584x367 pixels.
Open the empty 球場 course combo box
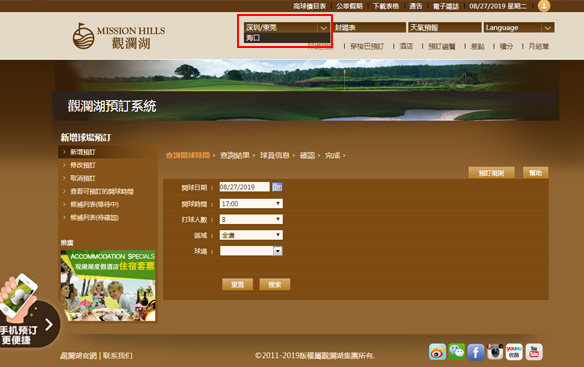251,251
